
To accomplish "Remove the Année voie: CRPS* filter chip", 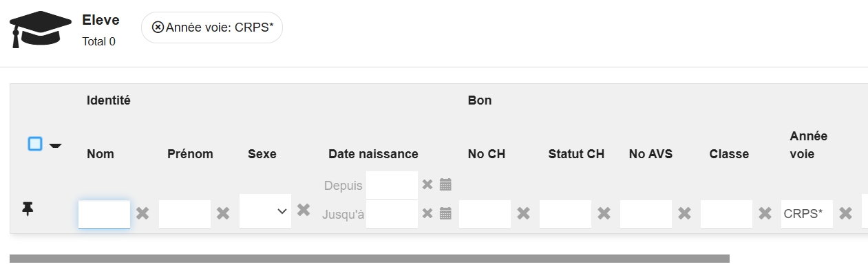I will coord(158,28).
